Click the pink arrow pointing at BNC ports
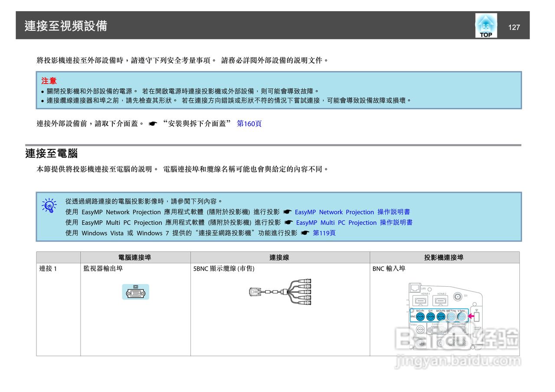Viewport: 555px width, 392px height. 471,316
